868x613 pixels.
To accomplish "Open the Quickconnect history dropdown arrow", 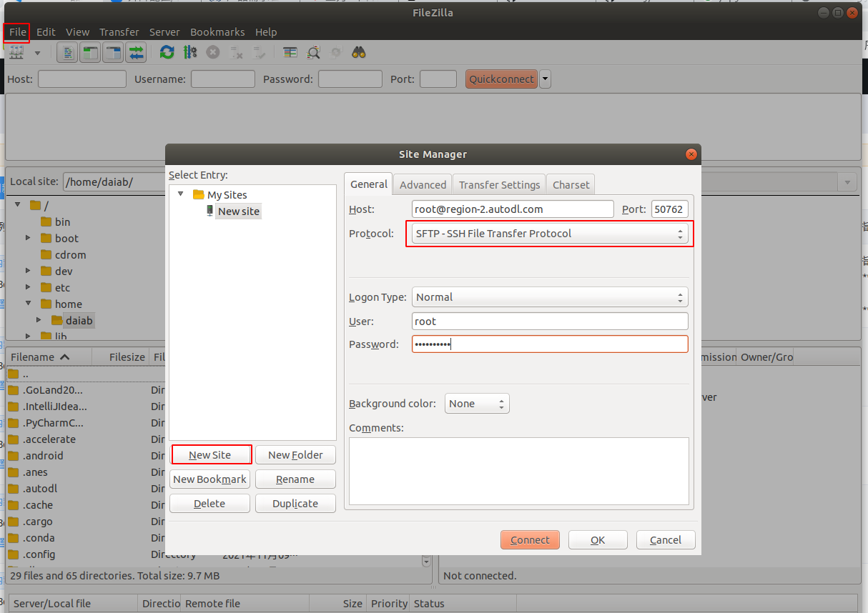I will tap(546, 79).
